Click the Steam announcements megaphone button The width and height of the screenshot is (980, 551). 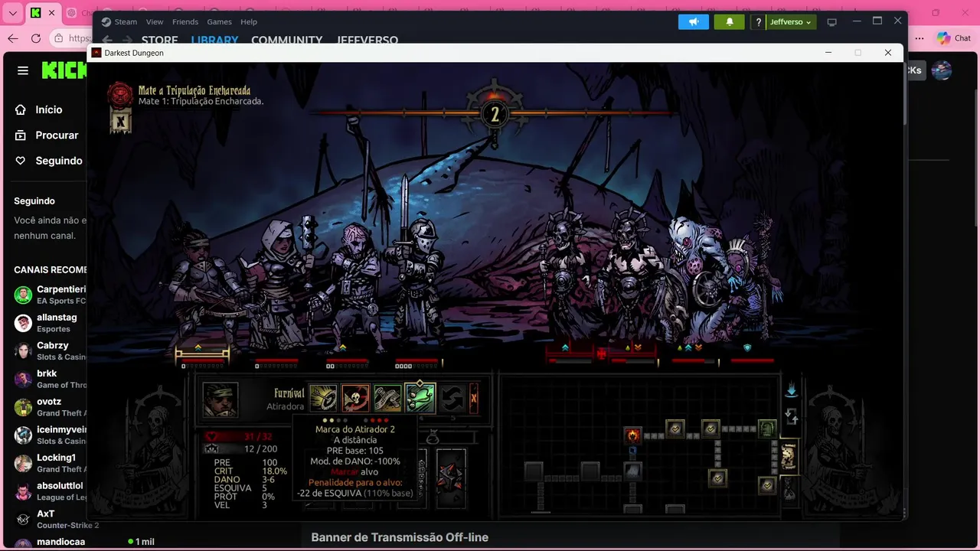[694, 21]
